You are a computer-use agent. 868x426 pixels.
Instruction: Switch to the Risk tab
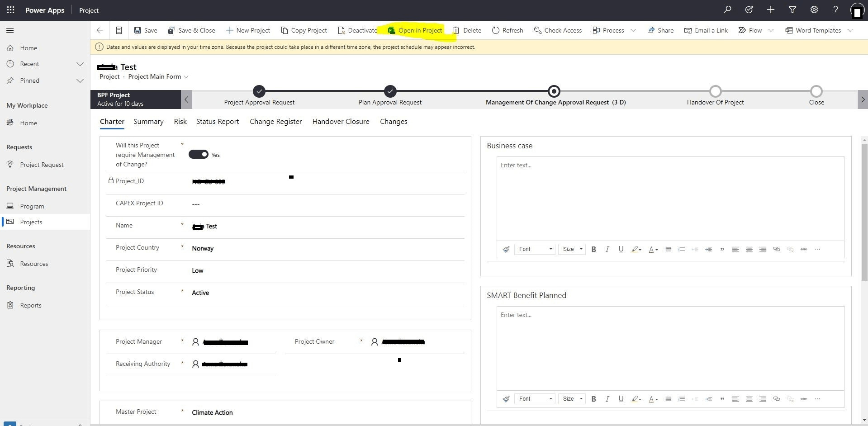[180, 121]
